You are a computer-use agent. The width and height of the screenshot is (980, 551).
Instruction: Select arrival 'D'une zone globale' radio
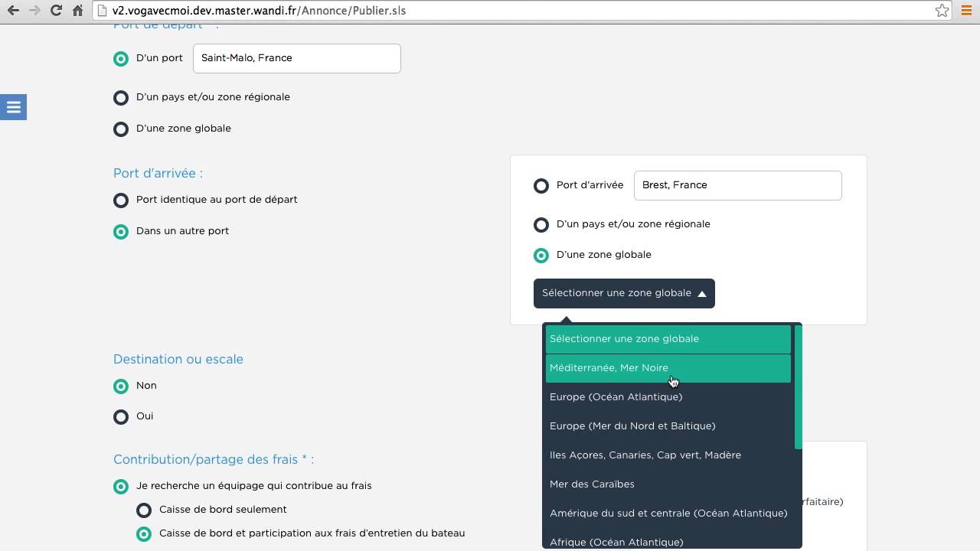point(541,256)
